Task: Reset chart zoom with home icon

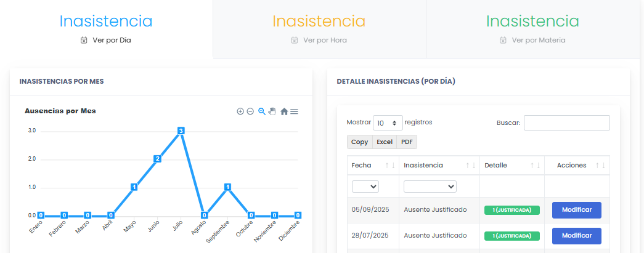Action: point(284,111)
